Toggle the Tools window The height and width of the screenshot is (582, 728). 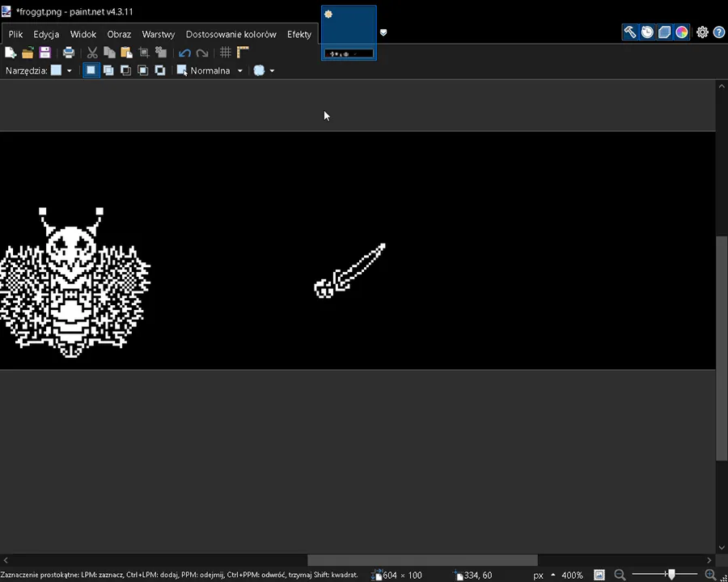pos(630,32)
